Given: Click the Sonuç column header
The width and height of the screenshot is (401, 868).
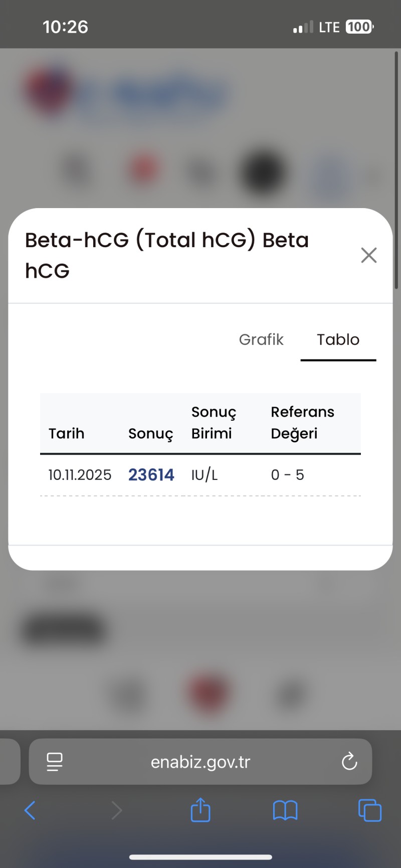Looking at the screenshot, I should coord(150,433).
